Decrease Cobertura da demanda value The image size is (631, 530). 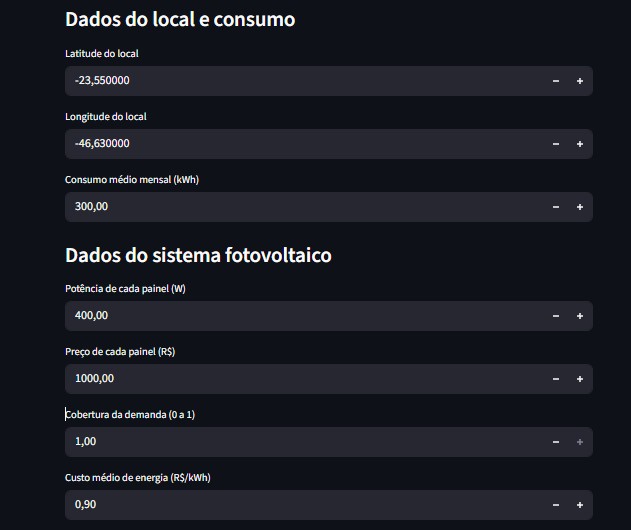(x=556, y=442)
